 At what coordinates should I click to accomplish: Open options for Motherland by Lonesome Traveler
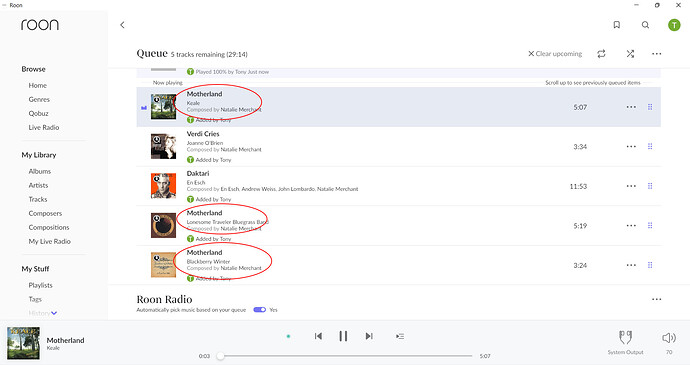pos(631,226)
